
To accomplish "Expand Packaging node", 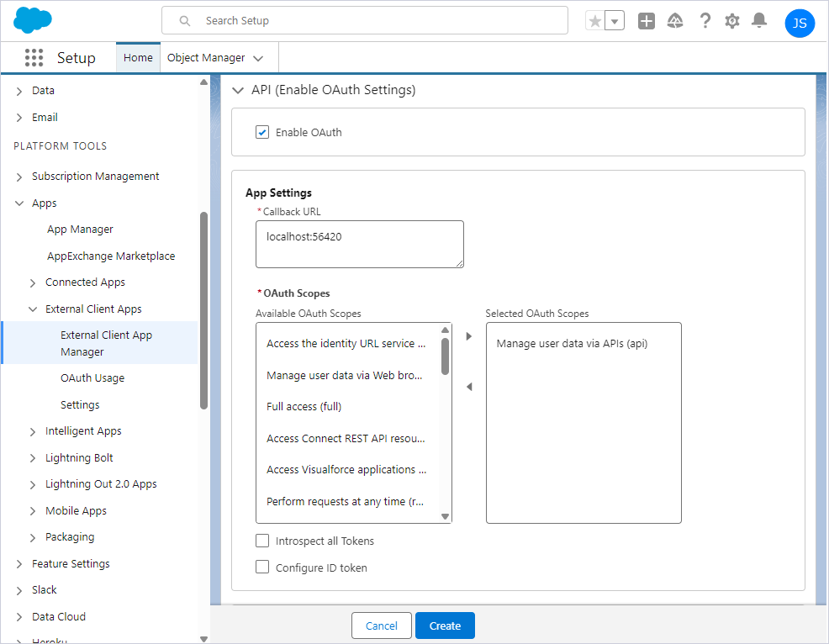I will pos(33,538).
